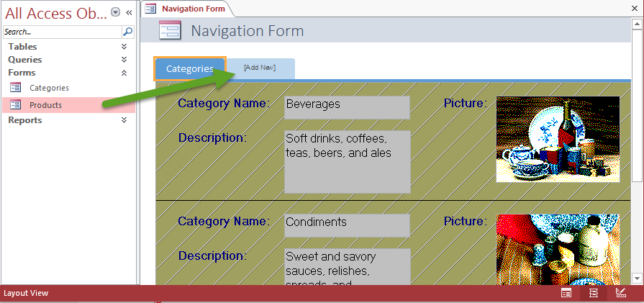
Task: Click the Tables group heading
Action: click(x=22, y=47)
